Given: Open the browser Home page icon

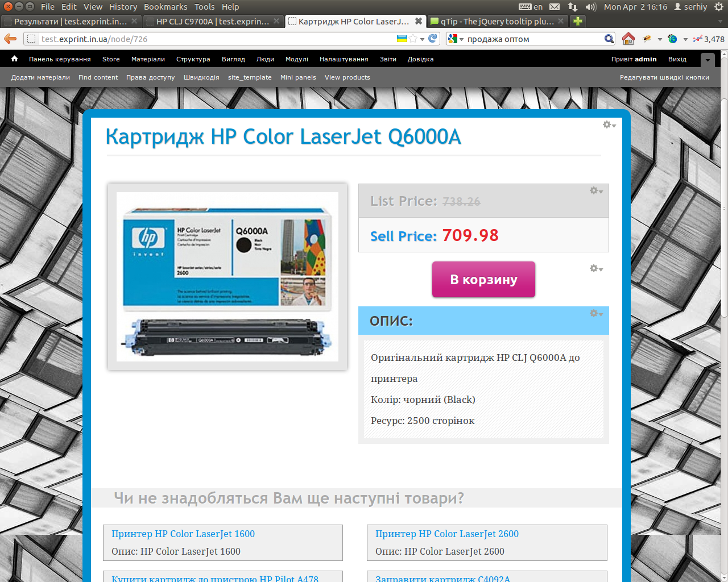Looking at the screenshot, I should pyautogui.click(x=628, y=39).
